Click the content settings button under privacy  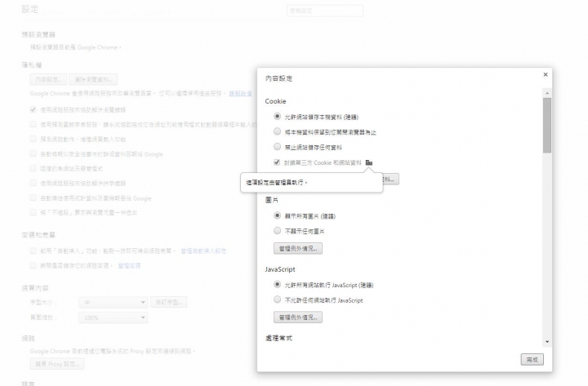(x=48, y=79)
